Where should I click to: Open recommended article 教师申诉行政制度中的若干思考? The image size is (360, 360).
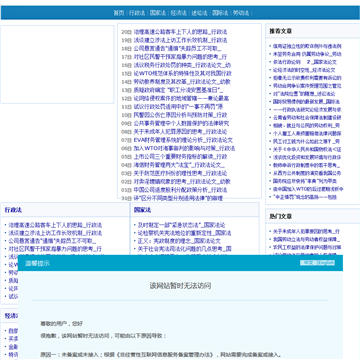tap(306, 165)
